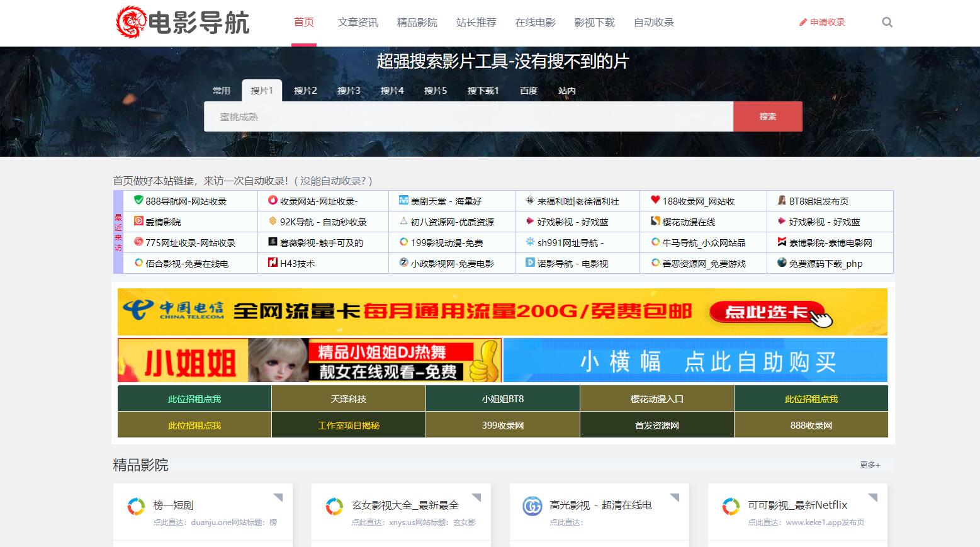The image size is (980, 547).
Task: Focus the movie search input field
Action: [x=468, y=116]
